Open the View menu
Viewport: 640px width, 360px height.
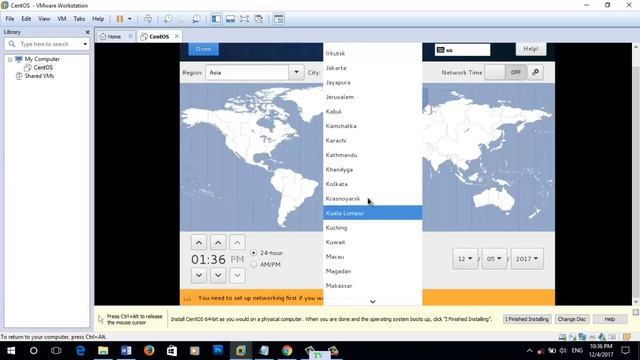click(44, 19)
